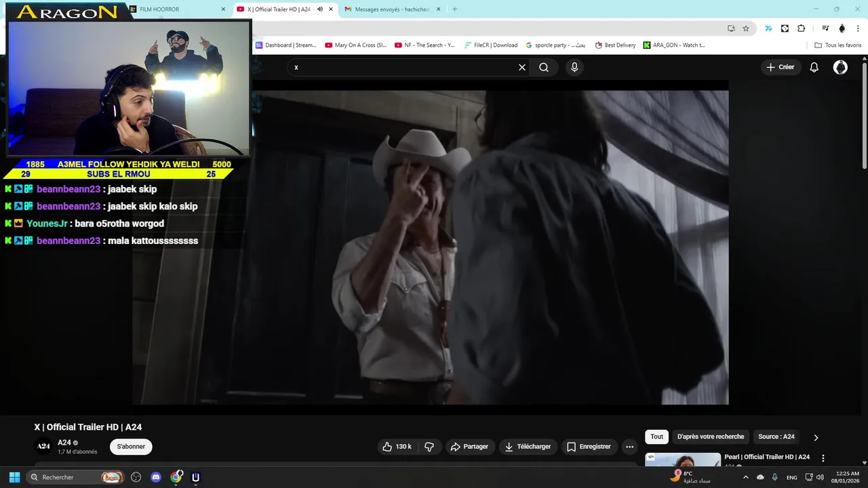Select the Tout filter chip
The height and width of the screenshot is (488, 868).
(x=656, y=436)
